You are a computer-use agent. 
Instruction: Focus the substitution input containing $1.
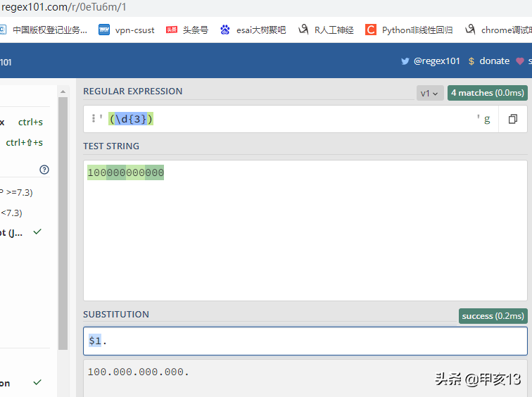[305, 341]
